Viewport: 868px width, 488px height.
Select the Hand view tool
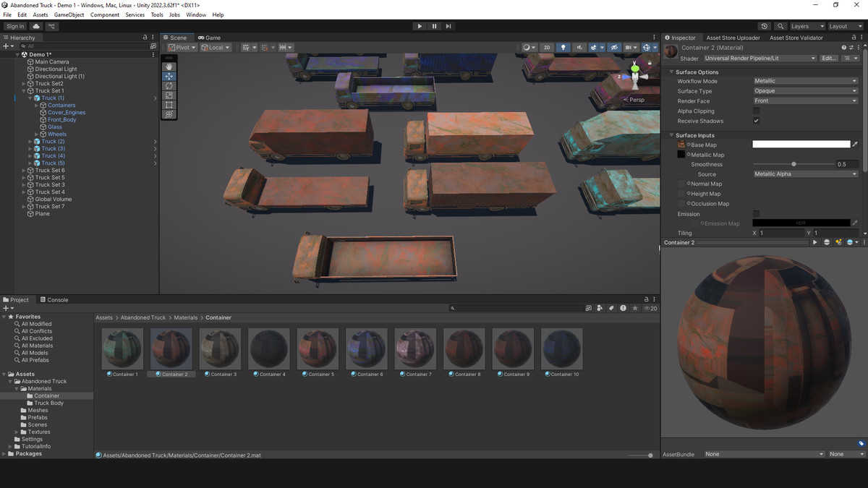coord(169,67)
